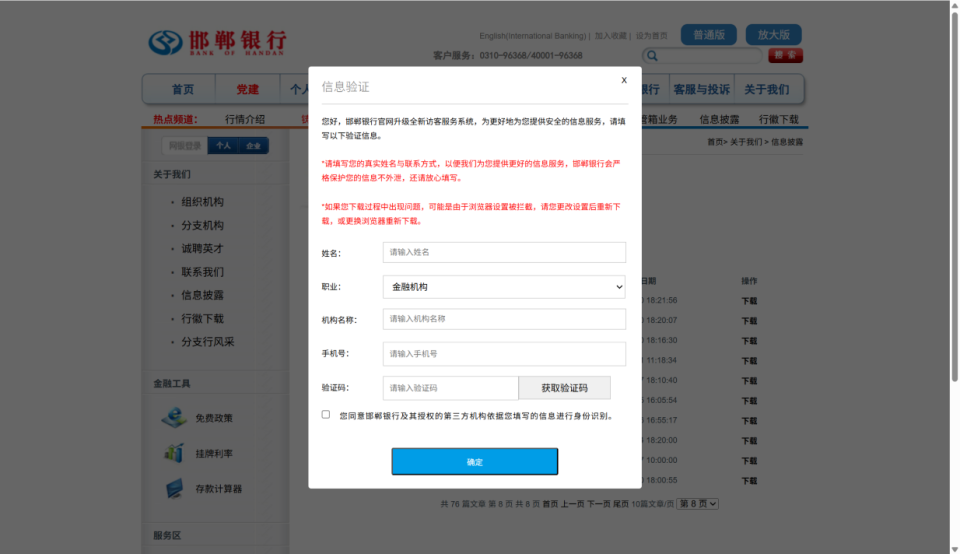
Task: Click the 验证码 input field
Action: [x=450, y=388]
